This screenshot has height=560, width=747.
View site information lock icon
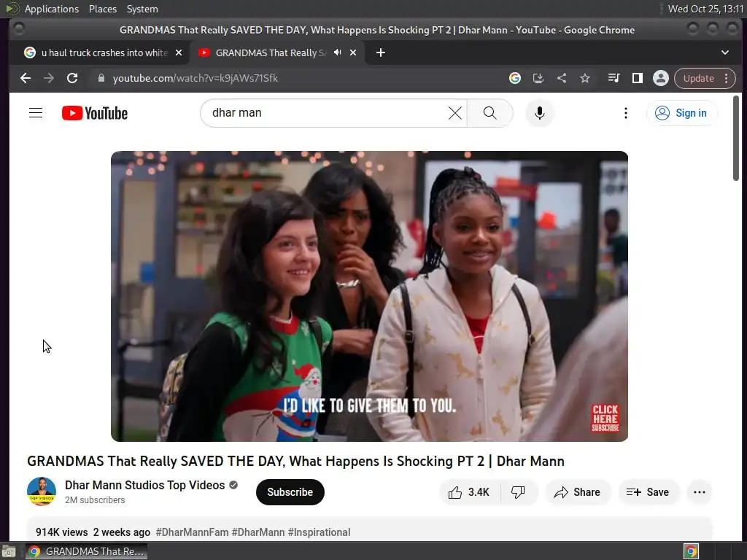point(101,78)
